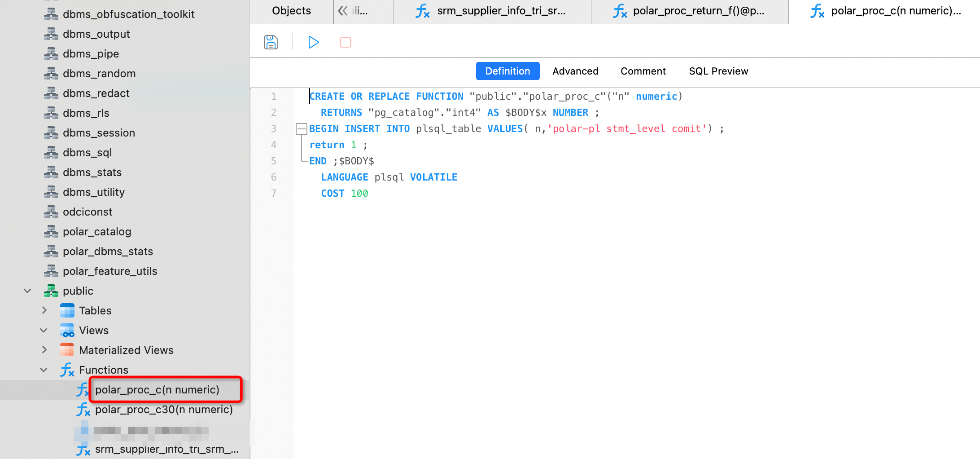
Task: Open the srm_supplier_info_tri_sr... tab
Action: click(x=492, y=11)
